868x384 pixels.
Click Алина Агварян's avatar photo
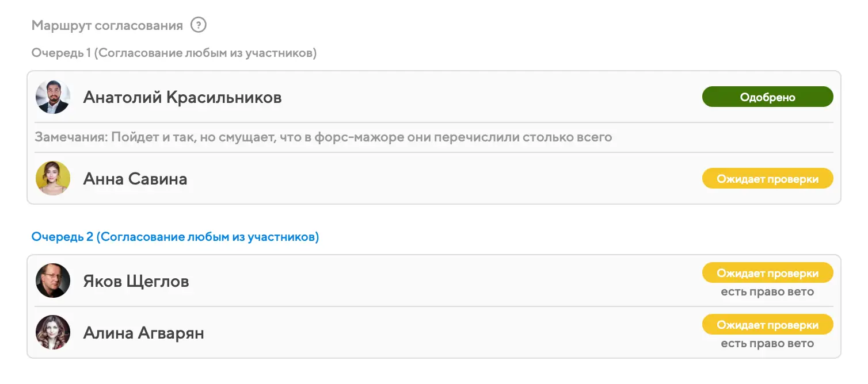coord(53,332)
